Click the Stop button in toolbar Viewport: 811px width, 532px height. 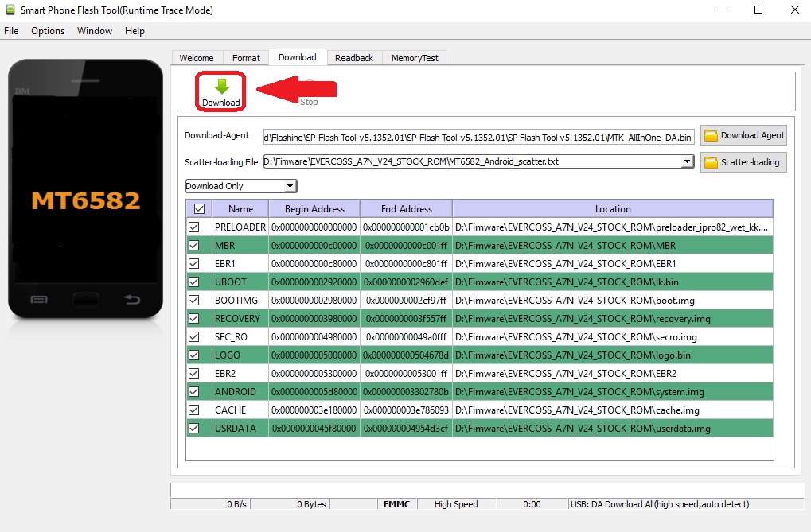click(309, 94)
